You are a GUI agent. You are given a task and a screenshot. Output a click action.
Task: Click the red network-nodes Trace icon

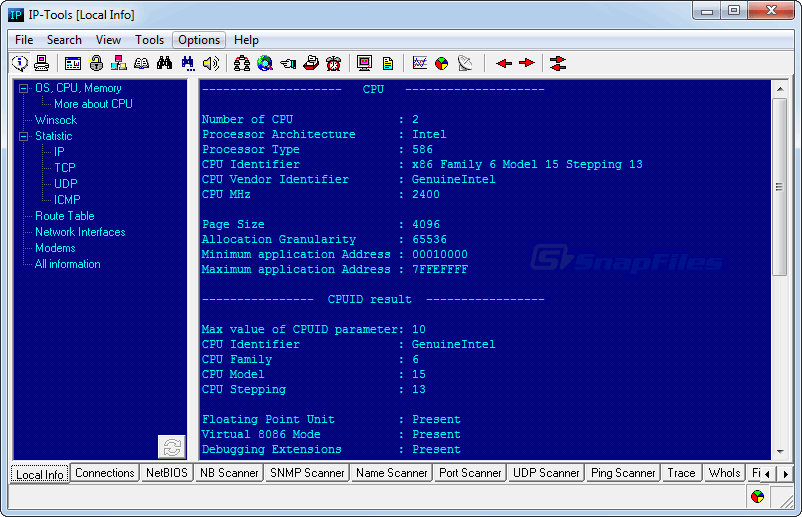pos(242,63)
